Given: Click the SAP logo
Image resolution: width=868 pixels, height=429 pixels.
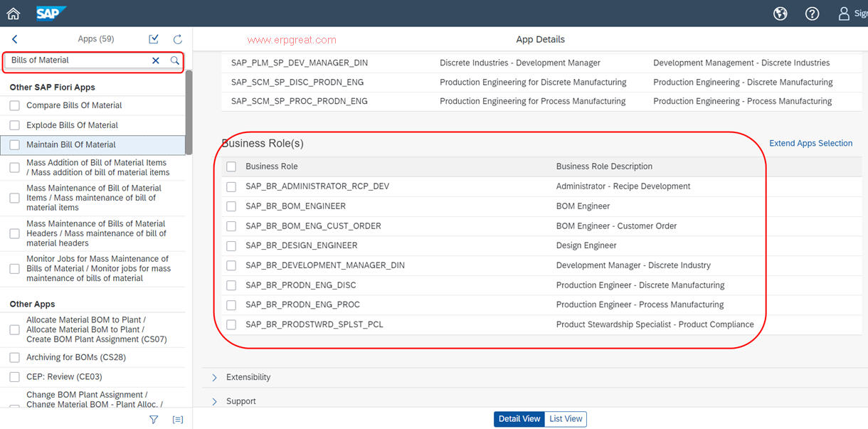Looking at the screenshot, I should click(x=51, y=14).
